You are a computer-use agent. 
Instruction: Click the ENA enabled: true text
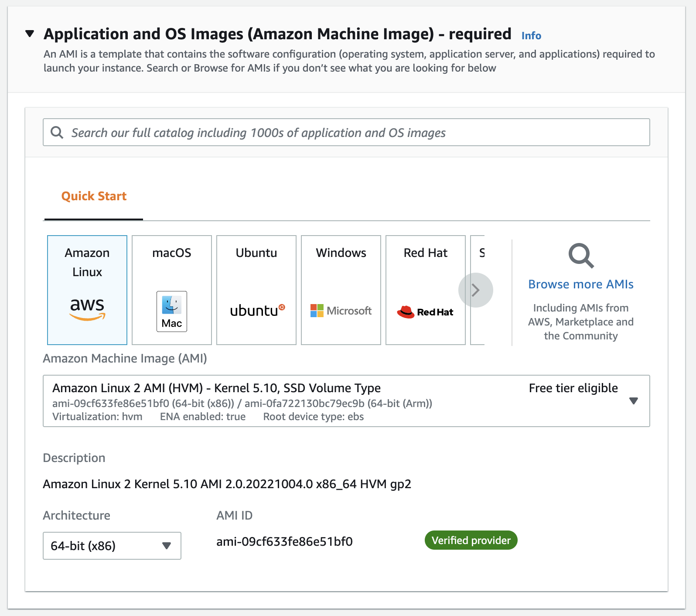click(203, 417)
